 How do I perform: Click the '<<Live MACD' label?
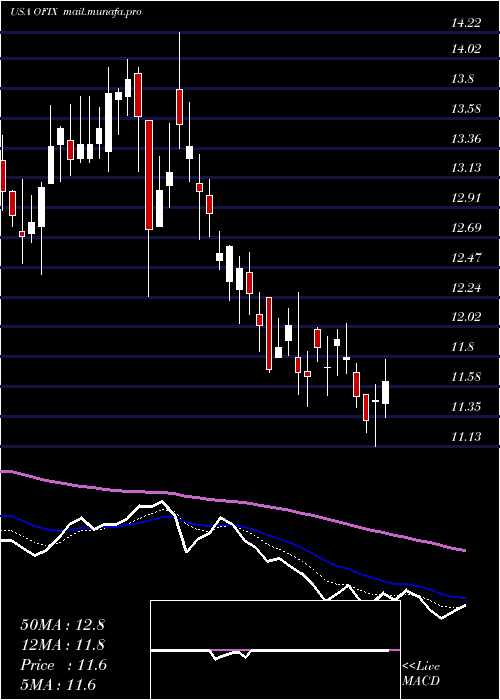pyautogui.click(x=421, y=673)
